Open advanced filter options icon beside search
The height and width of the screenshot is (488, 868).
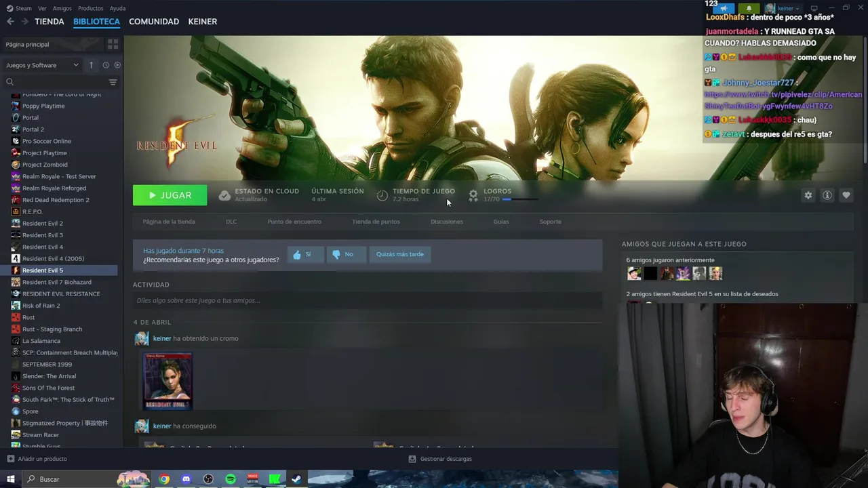pyautogui.click(x=113, y=82)
